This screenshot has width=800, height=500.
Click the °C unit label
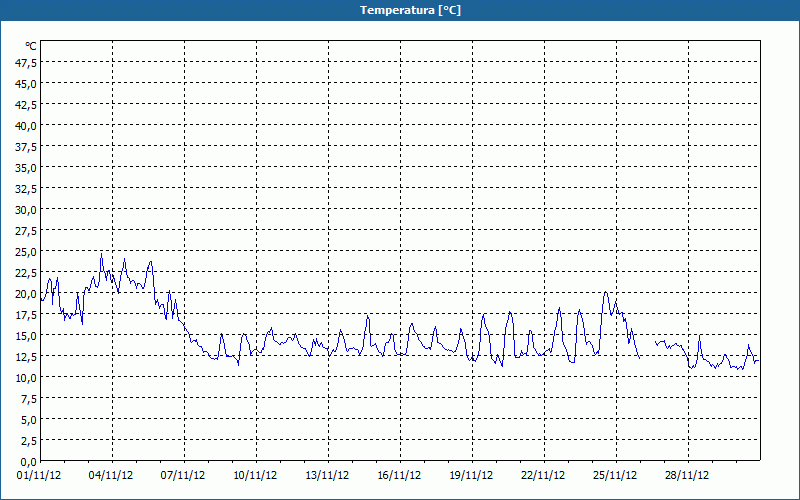31,46
